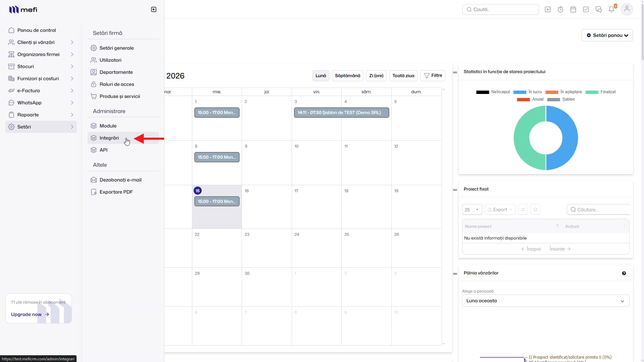Open the notifications bell icon
This screenshot has height=362, width=644.
coord(611,9)
